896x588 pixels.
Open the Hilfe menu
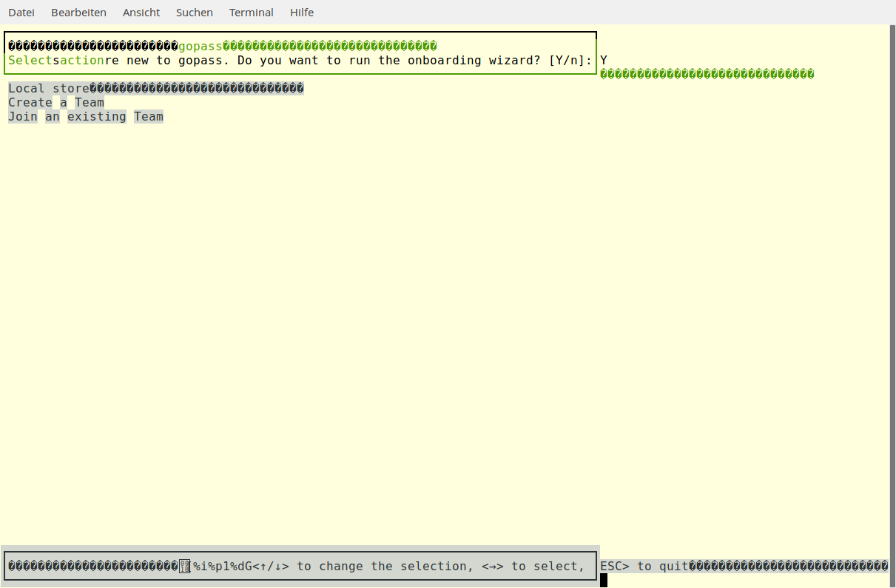301,12
